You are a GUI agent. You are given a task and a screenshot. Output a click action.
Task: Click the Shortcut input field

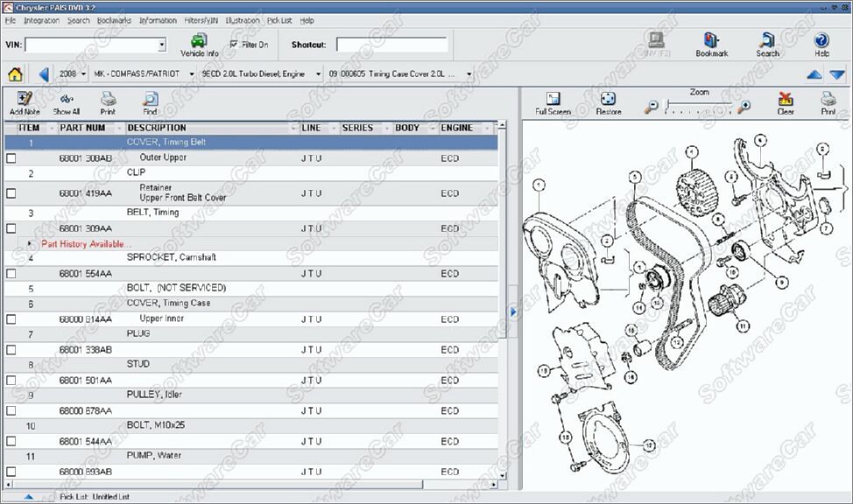click(x=391, y=45)
